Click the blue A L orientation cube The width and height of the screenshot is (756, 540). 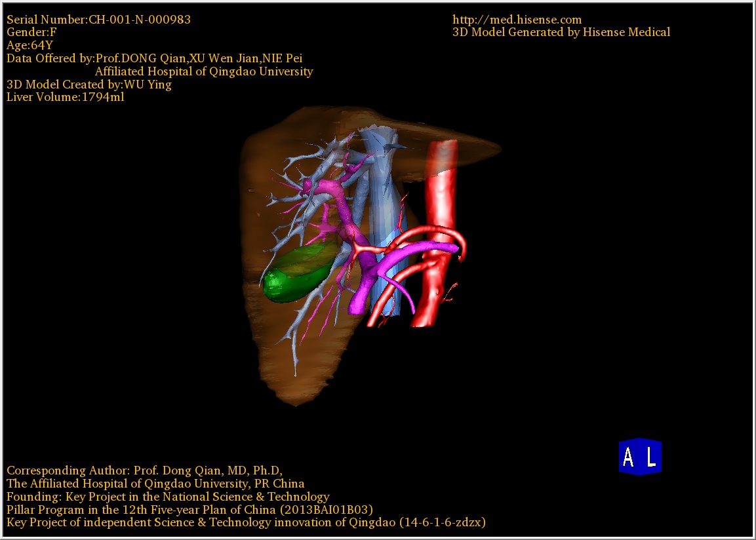pos(641,456)
